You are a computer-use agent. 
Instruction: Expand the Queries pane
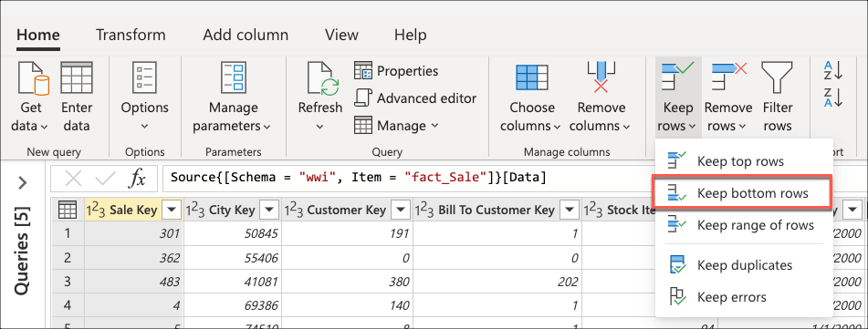tap(23, 182)
